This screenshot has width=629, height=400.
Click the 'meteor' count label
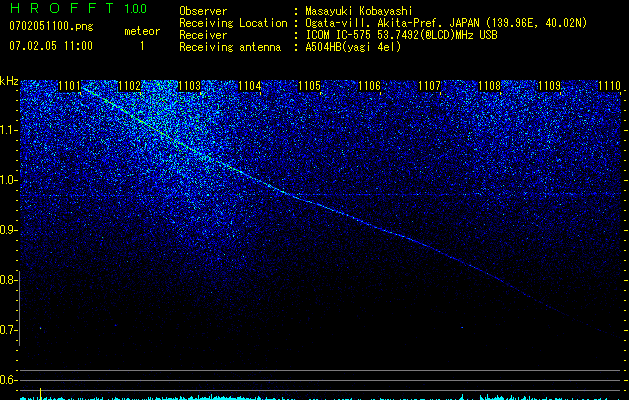[x=142, y=31]
